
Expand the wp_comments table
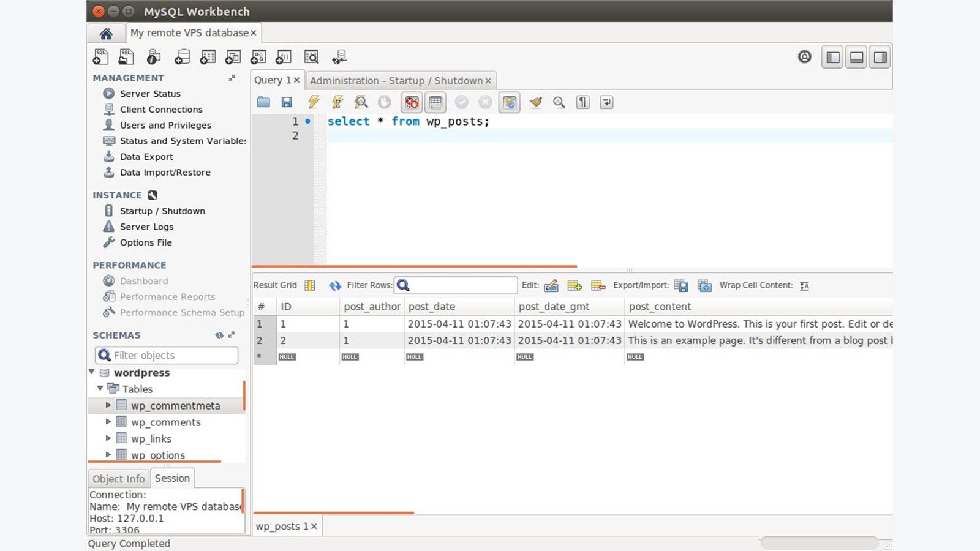pos(108,422)
